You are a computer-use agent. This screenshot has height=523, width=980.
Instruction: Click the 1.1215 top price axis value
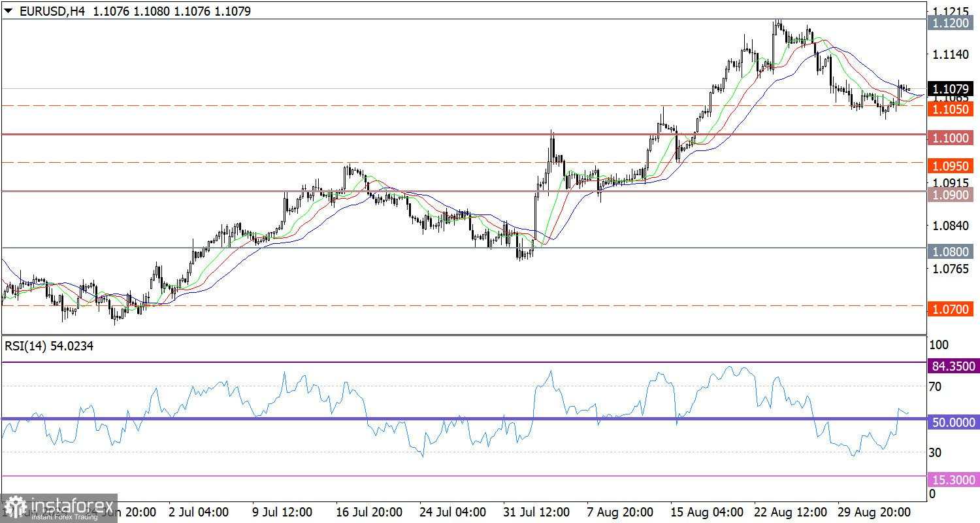click(x=950, y=11)
